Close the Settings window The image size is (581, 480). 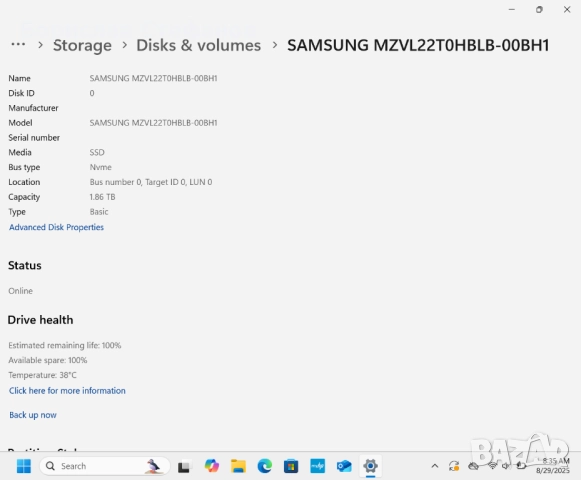[x=567, y=10]
